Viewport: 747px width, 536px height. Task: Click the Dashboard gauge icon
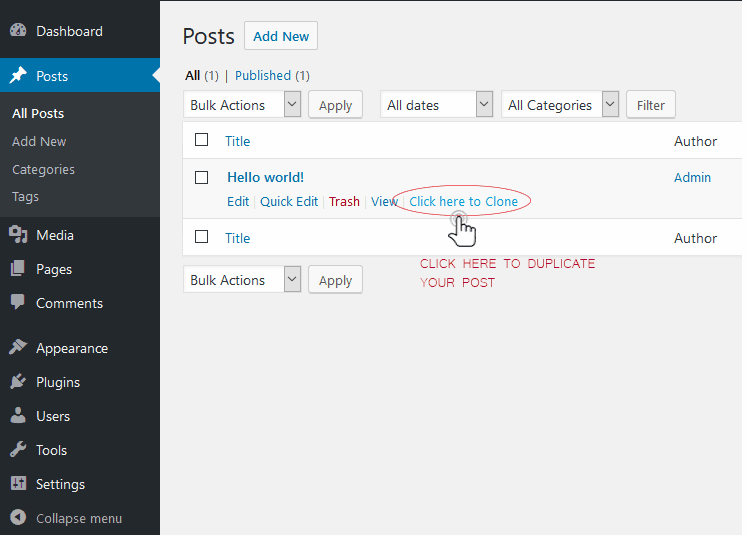pyautogui.click(x=18, y=30)
